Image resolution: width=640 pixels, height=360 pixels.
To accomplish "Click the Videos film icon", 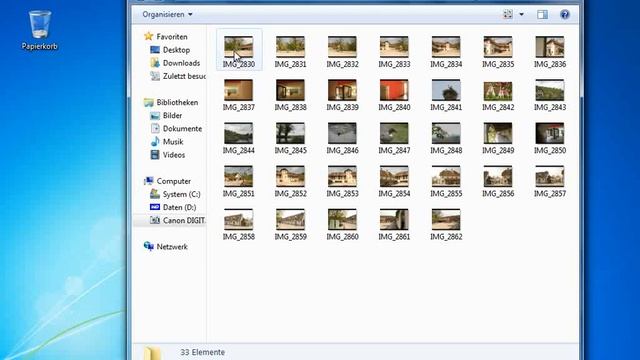I will tap(155, 155).
